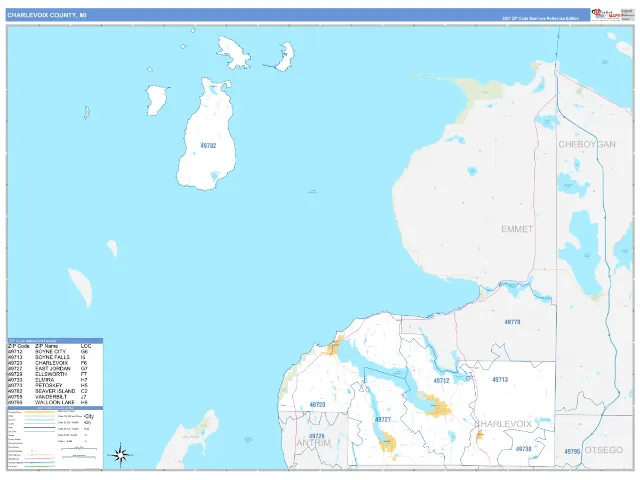Select ZIP label 49712 on the map
Screen dimensions: 640x480
tap(441, 380)
